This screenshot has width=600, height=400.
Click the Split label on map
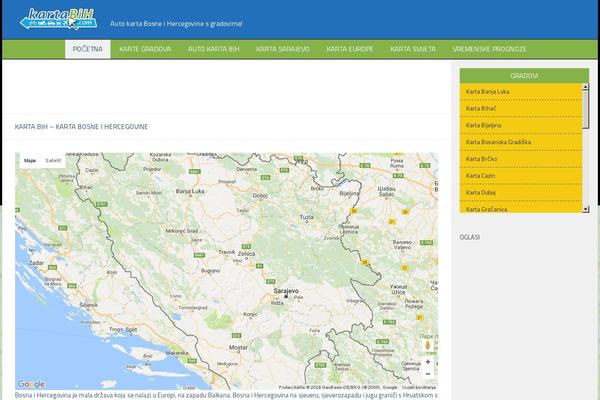tap(131, 330)
